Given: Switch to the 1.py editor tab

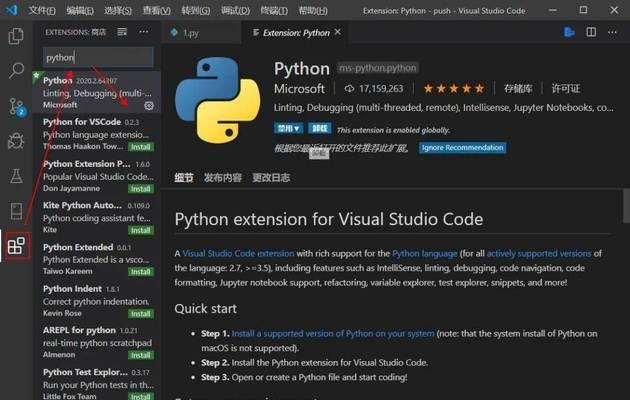Looking at the screenshot, I should tap(201, 33).
